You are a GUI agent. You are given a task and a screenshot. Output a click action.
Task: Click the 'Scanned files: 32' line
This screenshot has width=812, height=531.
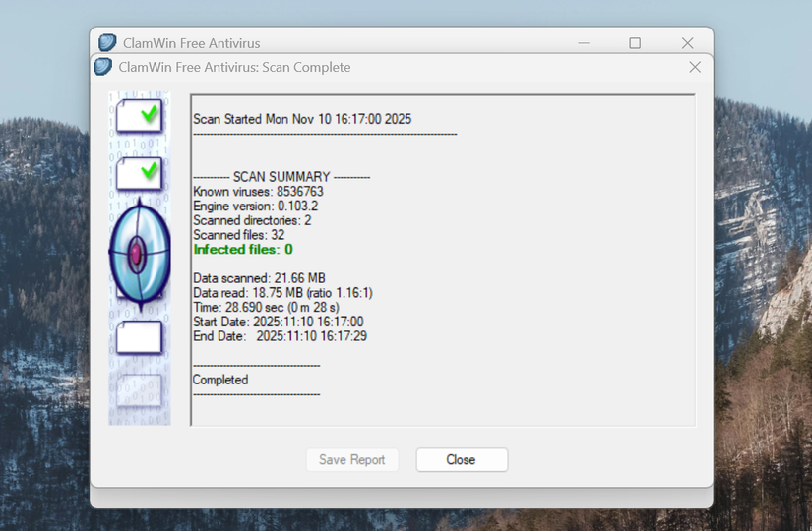239,235
